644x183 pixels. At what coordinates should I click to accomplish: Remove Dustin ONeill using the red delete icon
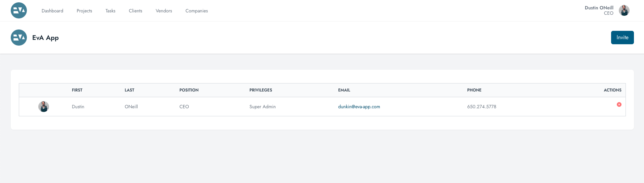tap(619, 105)
